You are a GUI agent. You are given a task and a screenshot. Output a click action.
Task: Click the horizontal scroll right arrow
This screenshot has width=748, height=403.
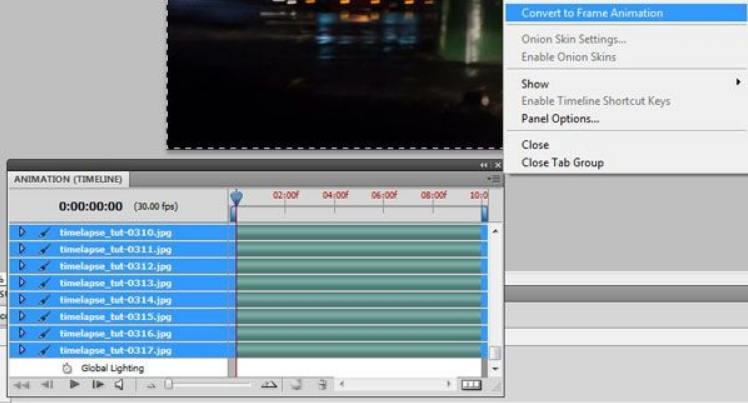(x=448, y=383)
